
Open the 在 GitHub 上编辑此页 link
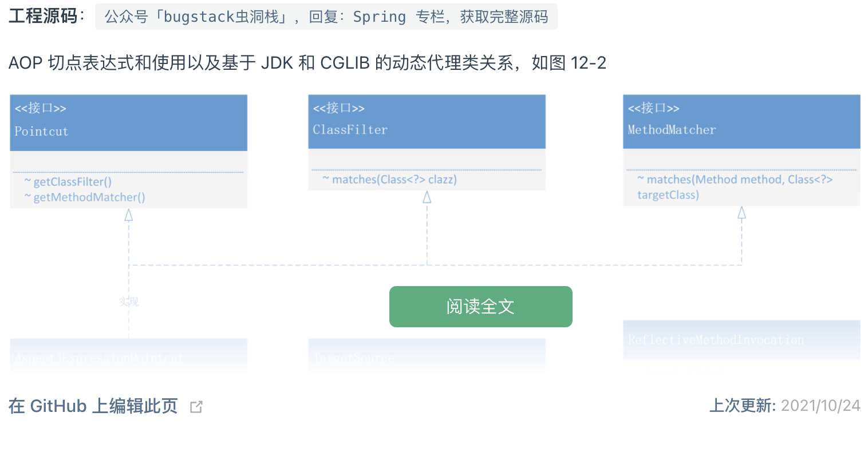point(93,406)
